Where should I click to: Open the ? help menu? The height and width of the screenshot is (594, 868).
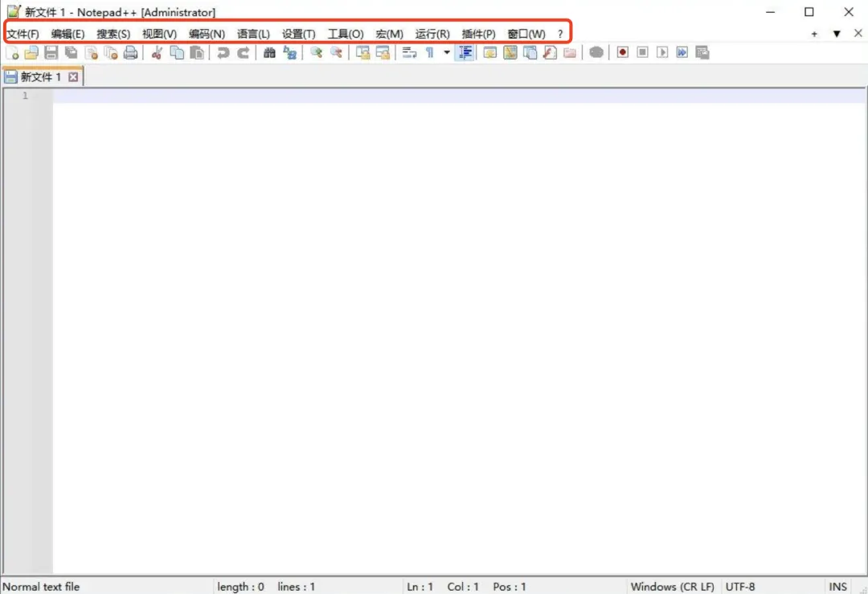coord(560,34)
